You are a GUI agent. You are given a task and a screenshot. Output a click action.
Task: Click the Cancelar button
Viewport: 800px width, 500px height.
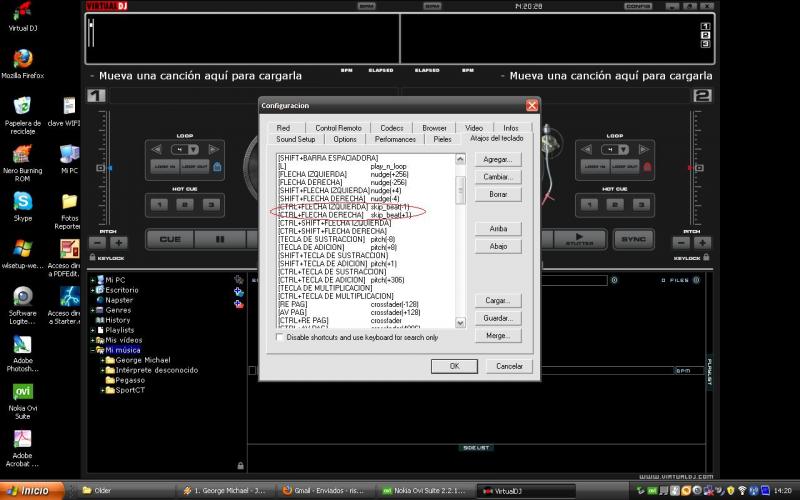coord(509,366)
